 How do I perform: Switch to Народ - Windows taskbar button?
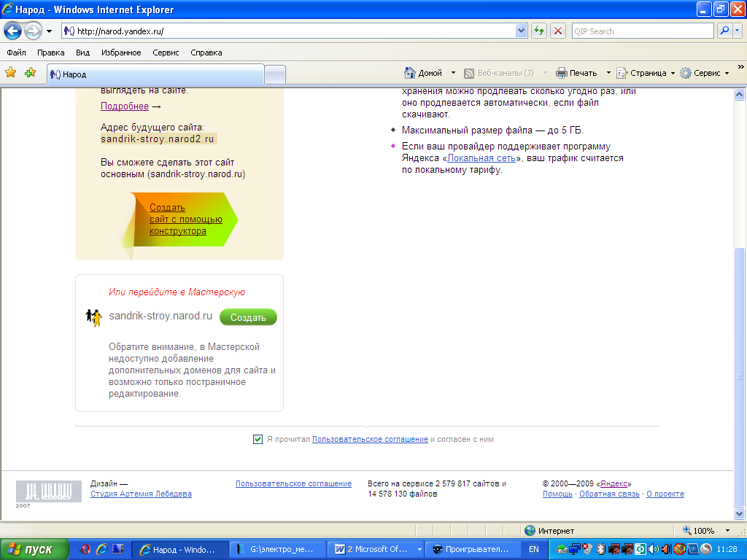click(179, 550)
